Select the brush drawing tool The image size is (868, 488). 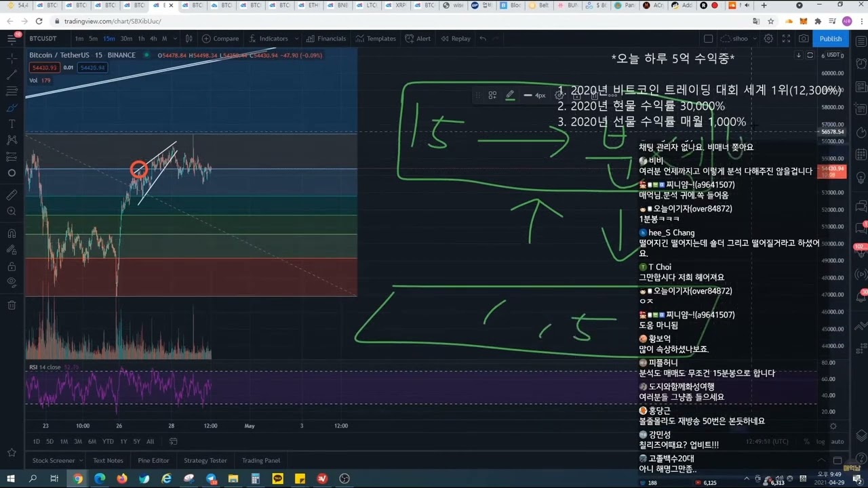tap(12, 107)
